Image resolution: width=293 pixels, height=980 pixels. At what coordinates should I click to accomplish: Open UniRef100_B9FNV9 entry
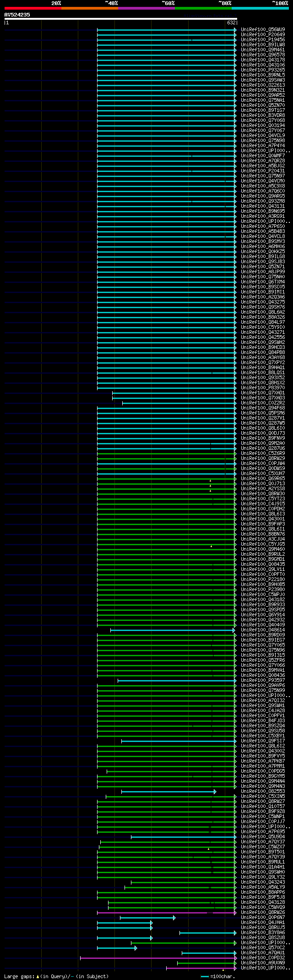263,438
